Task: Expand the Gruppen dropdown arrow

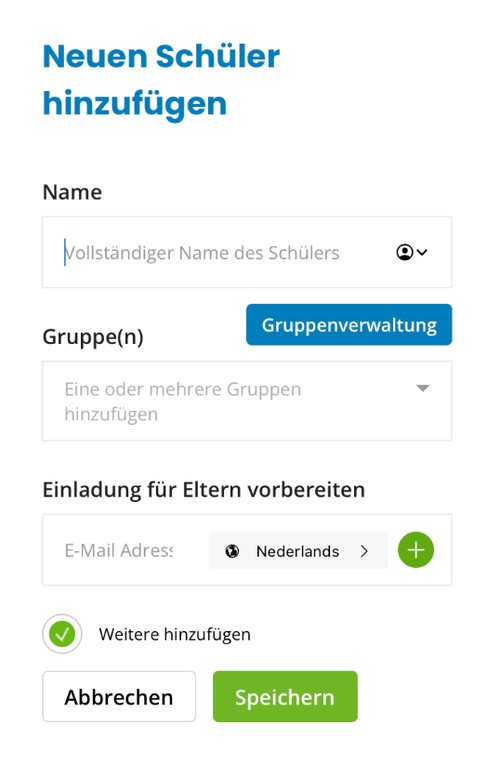Action: click(x=423, y=388)
